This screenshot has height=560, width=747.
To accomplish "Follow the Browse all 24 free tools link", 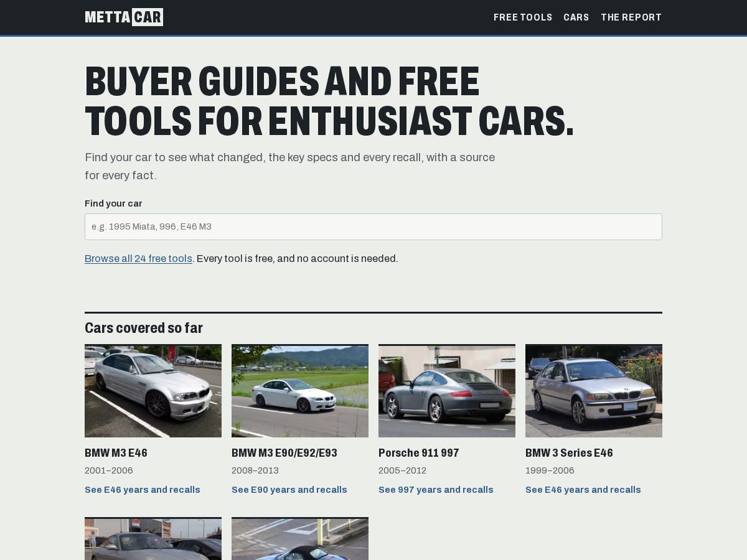I will [138, 258].
